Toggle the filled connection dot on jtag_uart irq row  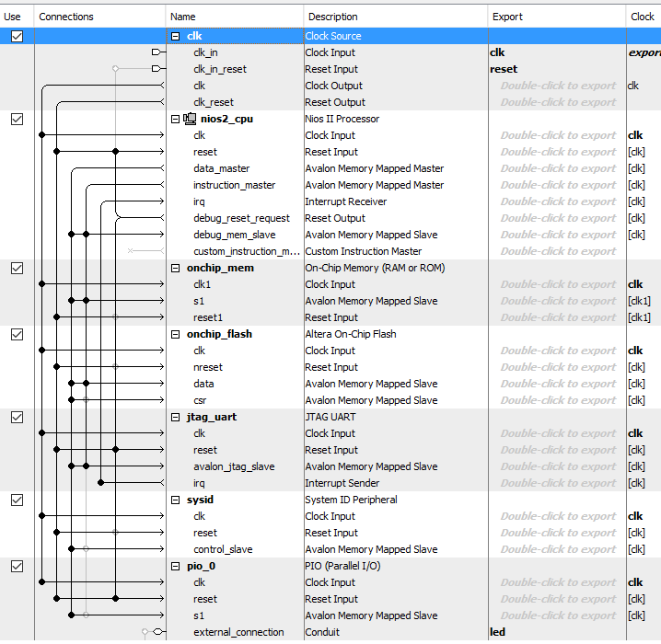(x=100, y=483)
